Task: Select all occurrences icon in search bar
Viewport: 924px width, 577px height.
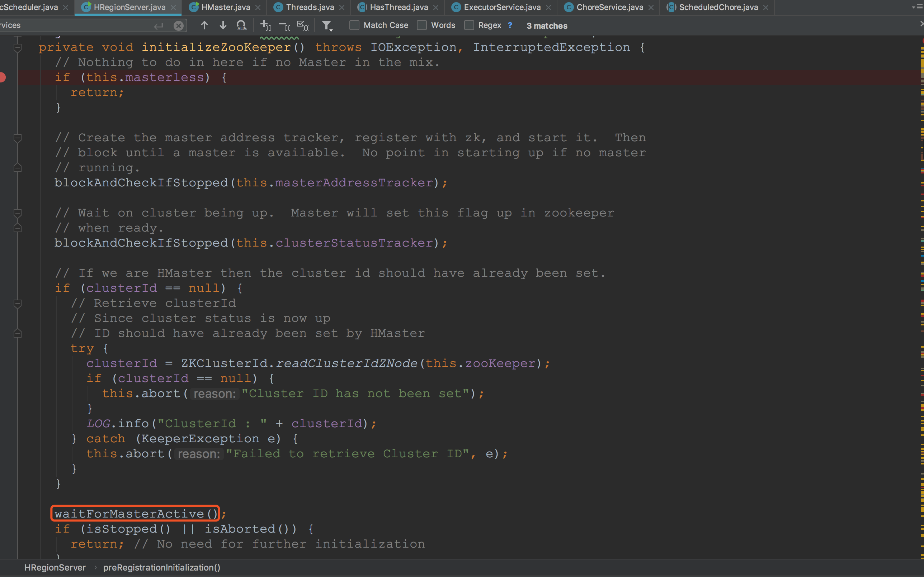Action: click(303, 25)
